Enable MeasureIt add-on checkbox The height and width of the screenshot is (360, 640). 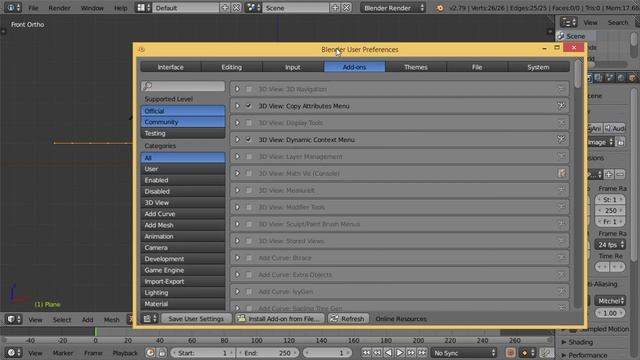click(x=249, y=190)
